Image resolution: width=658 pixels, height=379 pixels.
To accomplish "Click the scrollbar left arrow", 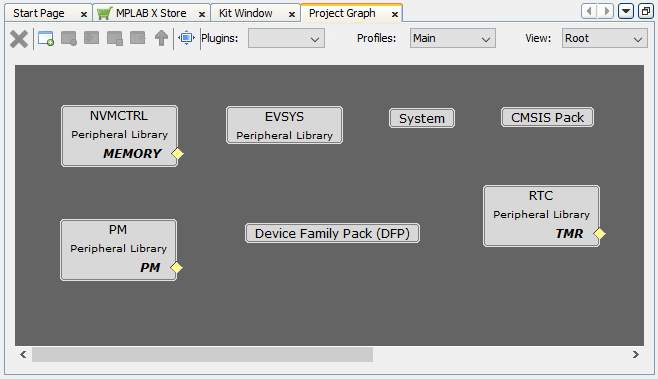I will pos(23,355).
